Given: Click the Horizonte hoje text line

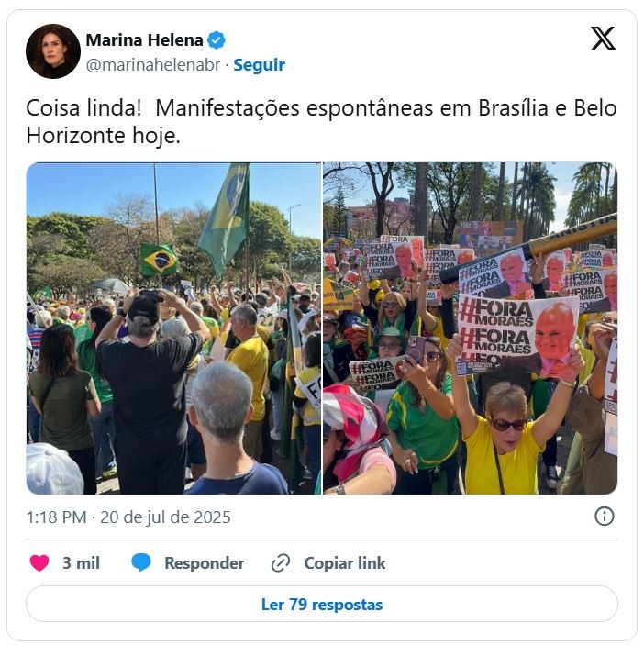Looking at the screenshot, I should click(x=104, y=136).
